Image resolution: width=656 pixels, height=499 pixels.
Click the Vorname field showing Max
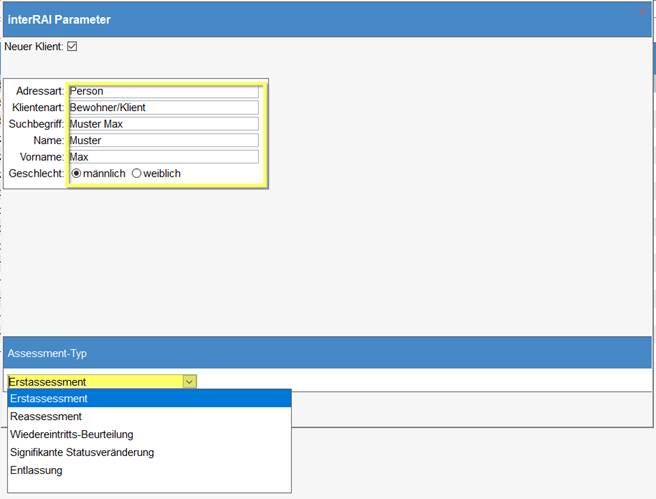tap(164, 157)
